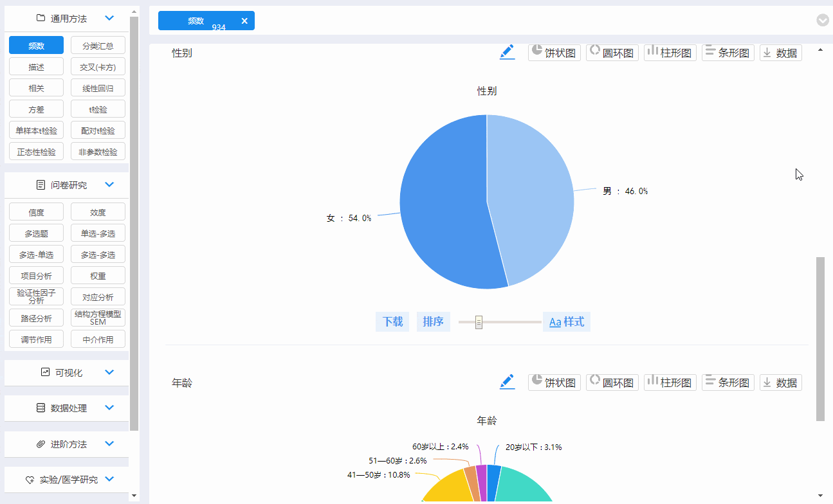Select the 多选-多选 method

click(98, 255)
